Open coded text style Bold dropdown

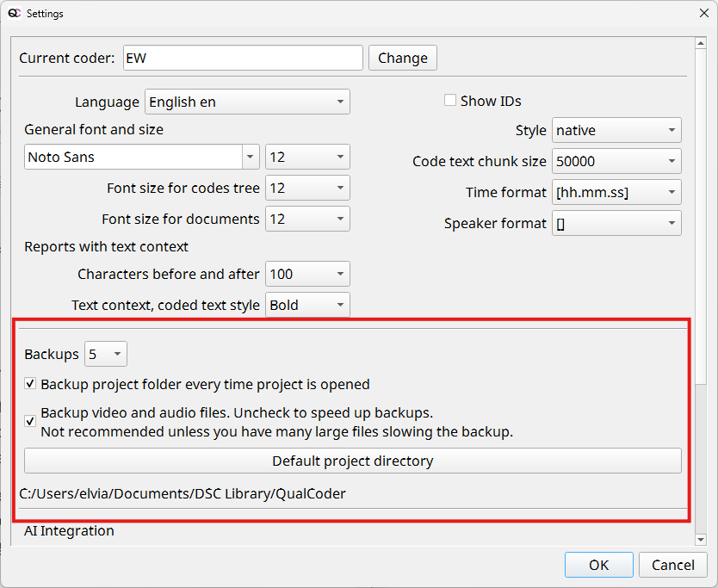pos(307,305)
